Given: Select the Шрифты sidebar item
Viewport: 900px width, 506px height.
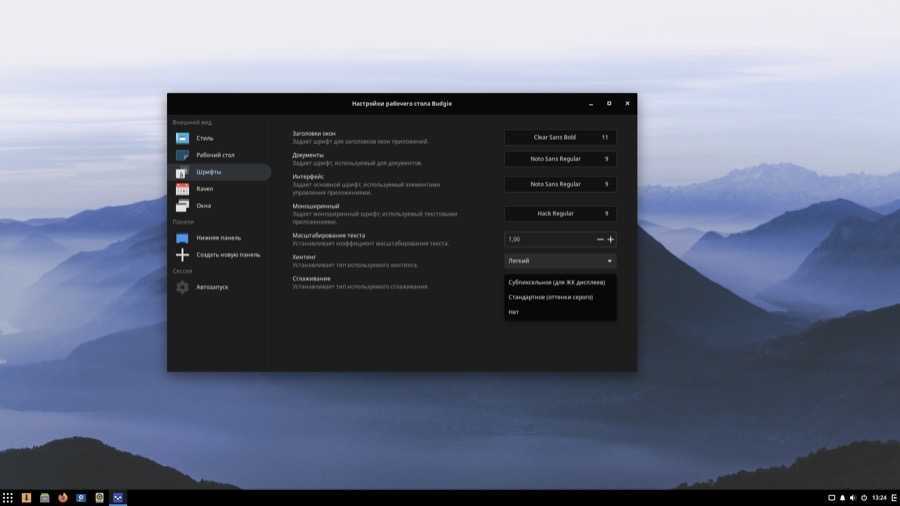Looking at the screenshot, I should point(219,172).
